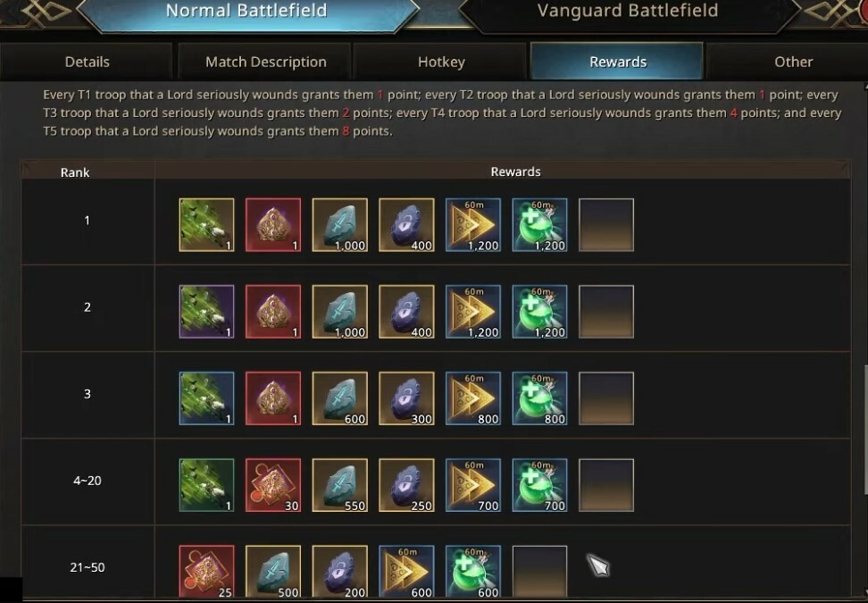This screenshot has width=868, height=603.
Task: Open the Hotkey tab
Action: 441,62
